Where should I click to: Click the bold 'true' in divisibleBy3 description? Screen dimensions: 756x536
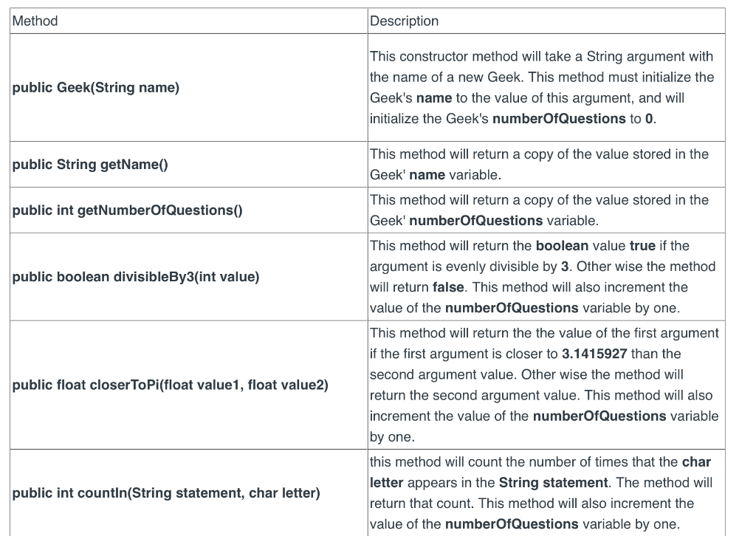point(642,246)
